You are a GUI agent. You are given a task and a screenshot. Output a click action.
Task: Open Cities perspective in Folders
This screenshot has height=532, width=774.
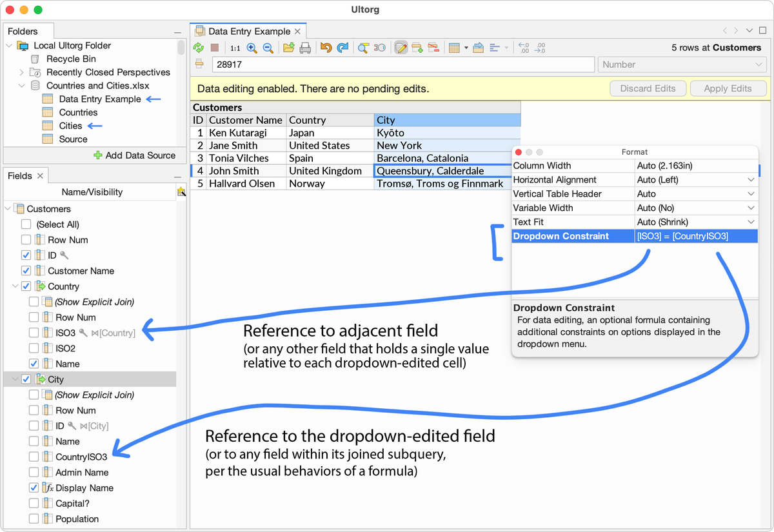(70, 126)
